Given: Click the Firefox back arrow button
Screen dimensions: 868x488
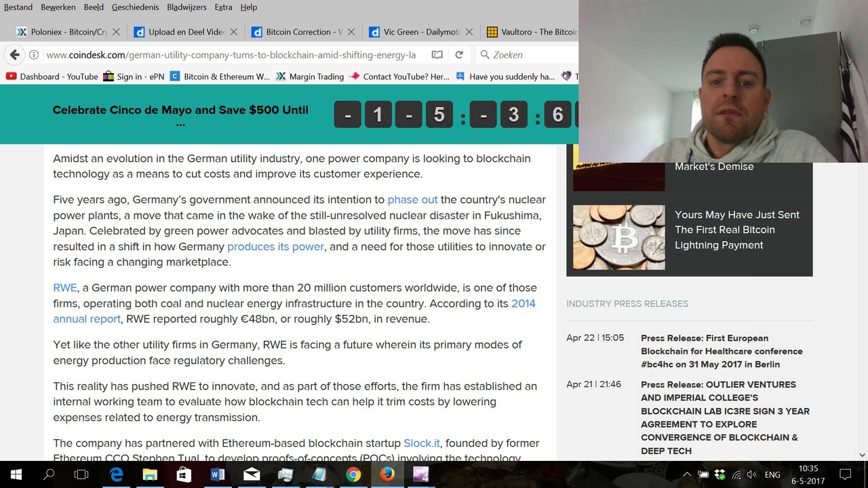Looking at the screenshot, I should click(x=15, y=55).
